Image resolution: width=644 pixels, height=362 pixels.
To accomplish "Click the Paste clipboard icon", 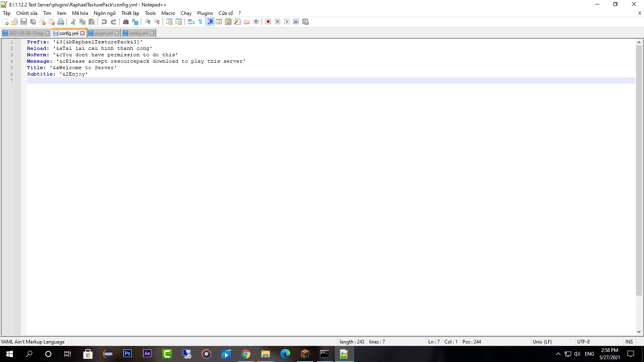I will coord(92,22).
